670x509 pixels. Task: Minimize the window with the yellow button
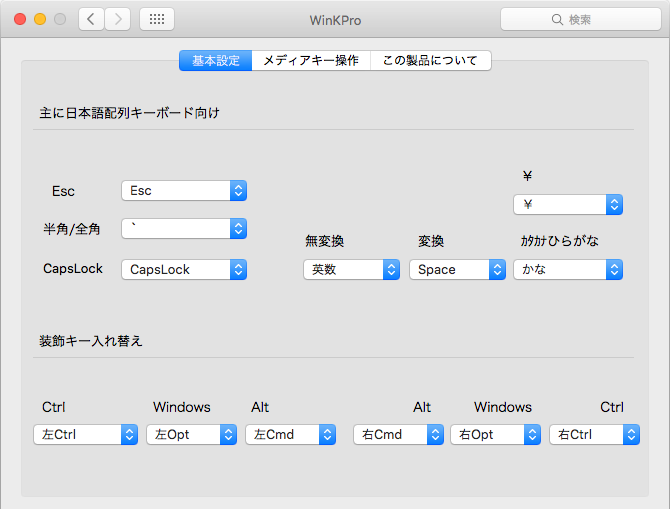pyautogui.click(x=40, y=19)
